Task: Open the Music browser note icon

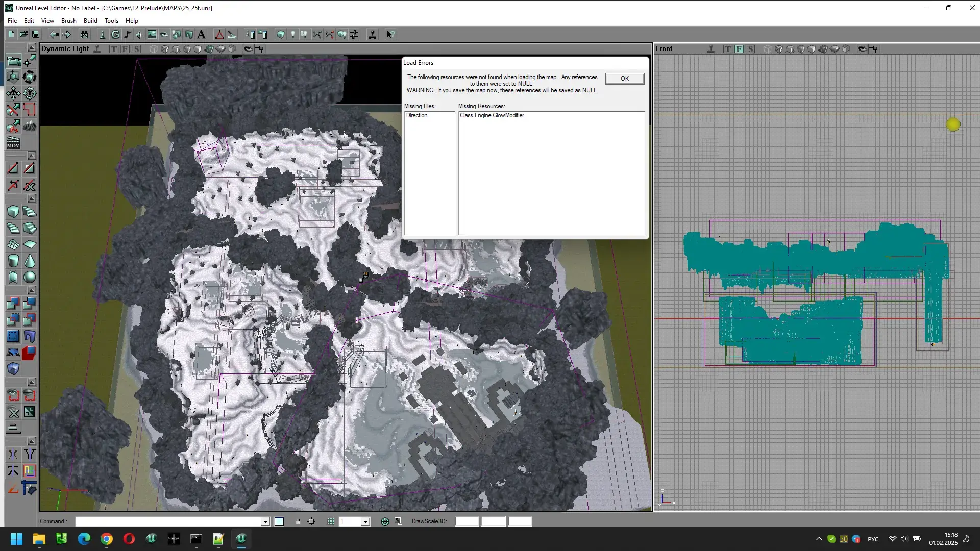Action: pos(128,35)
